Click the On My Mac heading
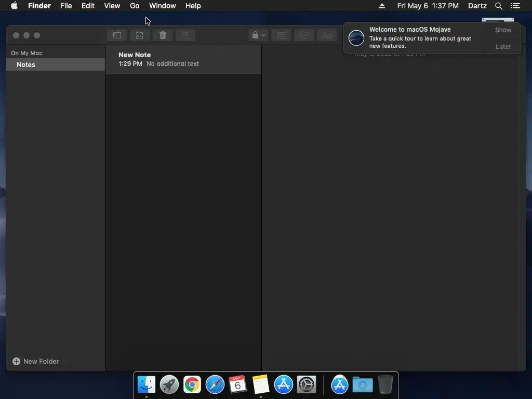The height and width of the screenshot is (399, 532). (26, 53)
